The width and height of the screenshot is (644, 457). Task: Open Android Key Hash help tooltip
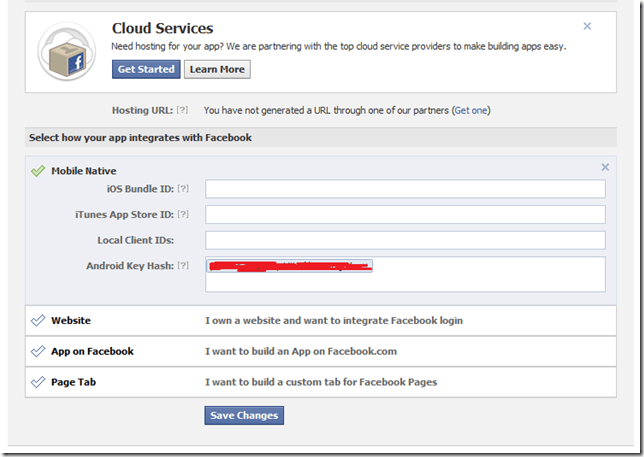(183, 266)
